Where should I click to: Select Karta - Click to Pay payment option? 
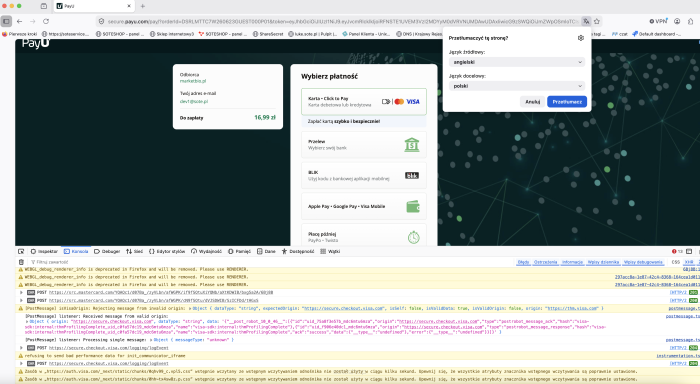(x=364, y=102)
